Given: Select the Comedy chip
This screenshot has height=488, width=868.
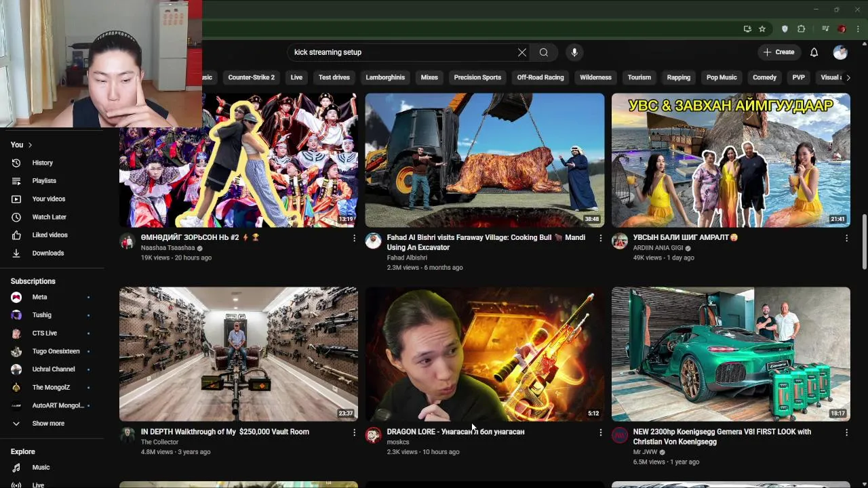Looking at the screenshot, I should click(x=764, y=77).
